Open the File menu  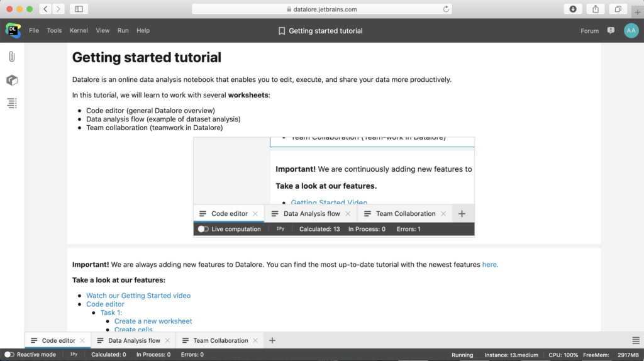click(x=34, y=30)
